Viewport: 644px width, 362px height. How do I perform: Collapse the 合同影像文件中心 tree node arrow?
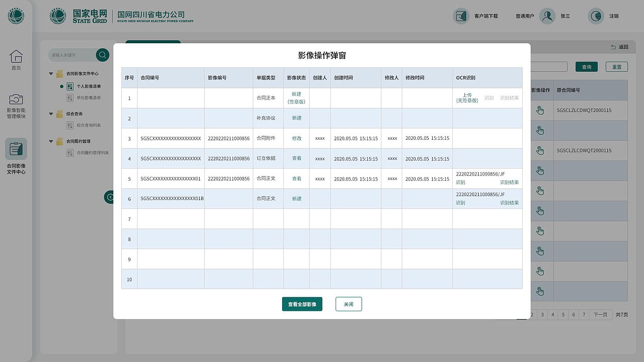pyautogui.click(x=51, y=73)
